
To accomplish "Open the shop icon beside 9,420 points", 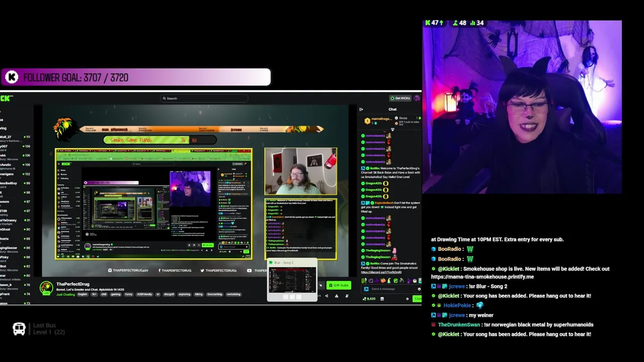I will (382, 299).
